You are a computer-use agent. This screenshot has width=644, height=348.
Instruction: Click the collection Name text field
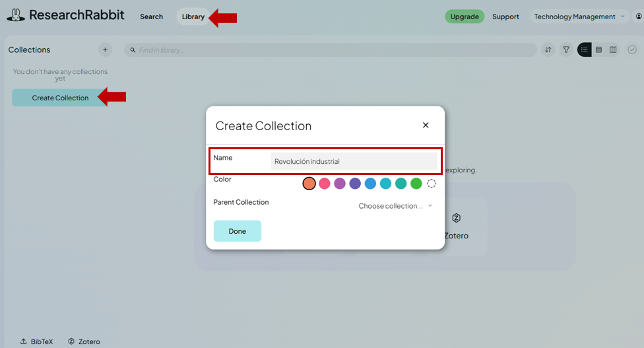(x=354, y=161)
